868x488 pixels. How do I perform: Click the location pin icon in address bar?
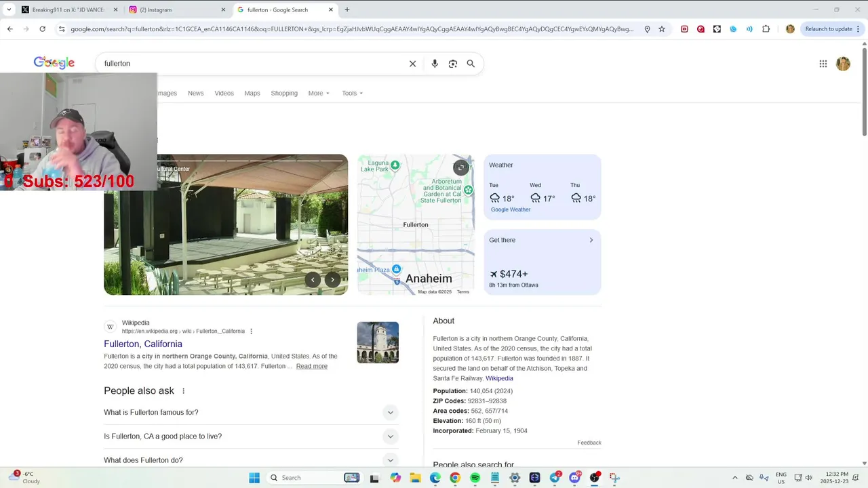click(x=647, y=29)
